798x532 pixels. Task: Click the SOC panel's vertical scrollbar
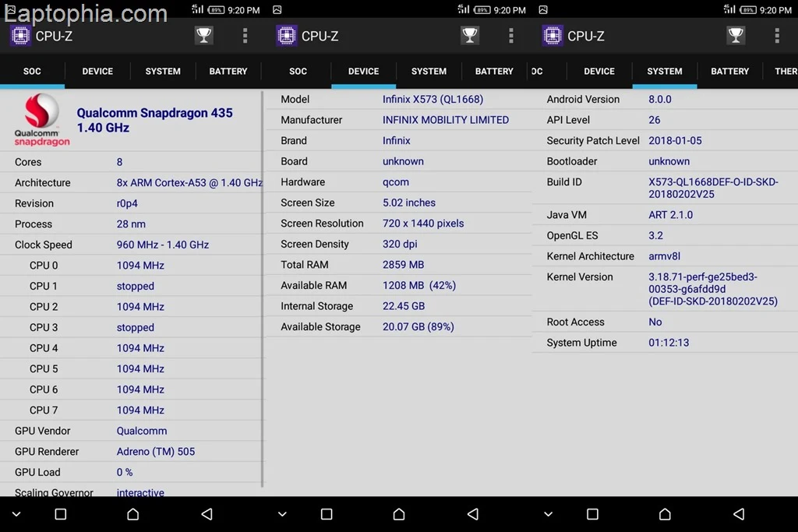point(262,289)
